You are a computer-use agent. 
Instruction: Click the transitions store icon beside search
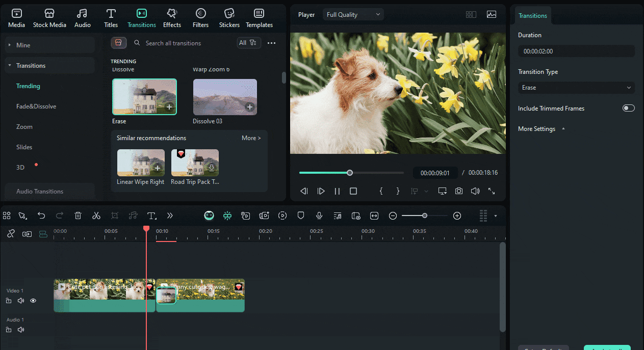[x=118, y=43]
